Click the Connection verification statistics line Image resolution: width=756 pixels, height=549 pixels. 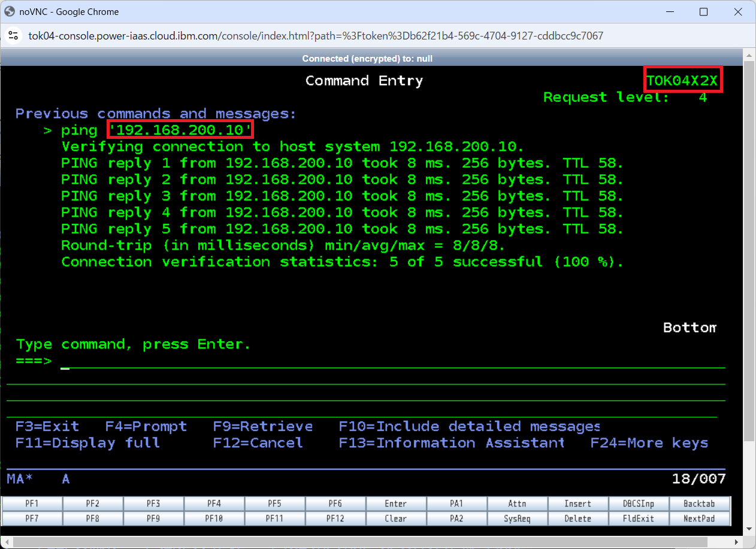point(343,262)
